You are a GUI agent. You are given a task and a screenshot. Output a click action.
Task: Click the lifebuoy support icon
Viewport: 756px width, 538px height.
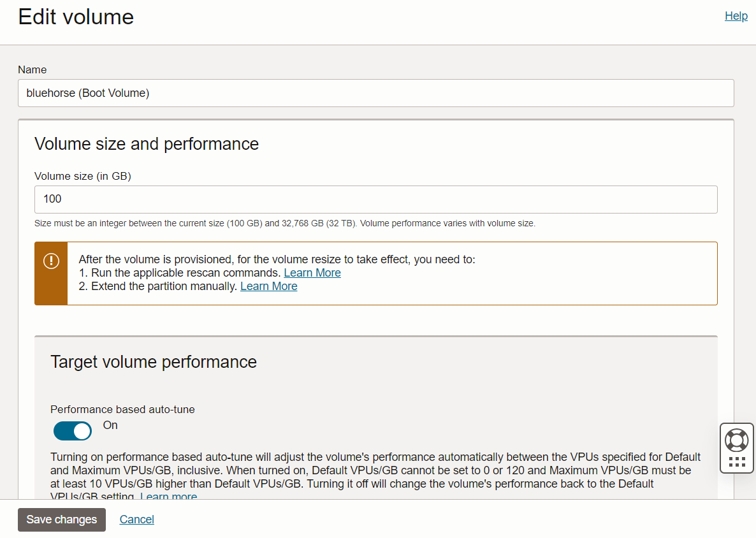tap(737, 440)
